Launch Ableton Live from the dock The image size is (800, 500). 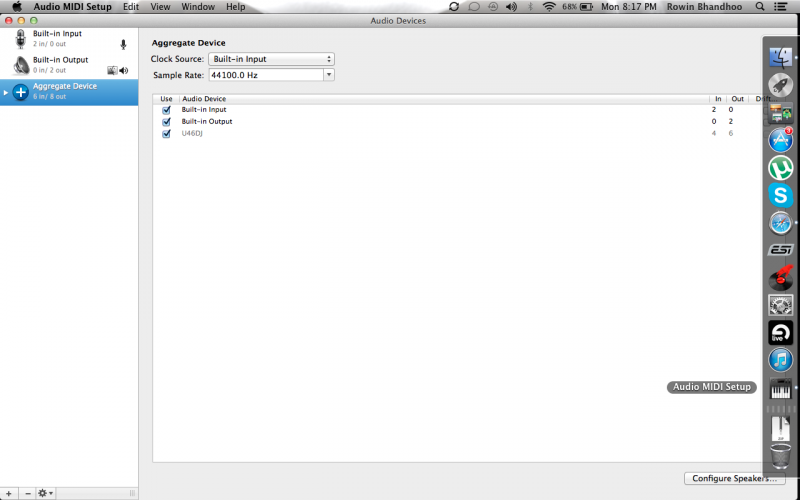[780, 333]
